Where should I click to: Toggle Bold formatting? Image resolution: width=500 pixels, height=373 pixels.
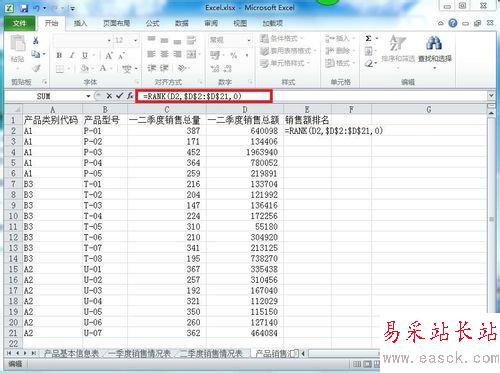coord(59,55)
